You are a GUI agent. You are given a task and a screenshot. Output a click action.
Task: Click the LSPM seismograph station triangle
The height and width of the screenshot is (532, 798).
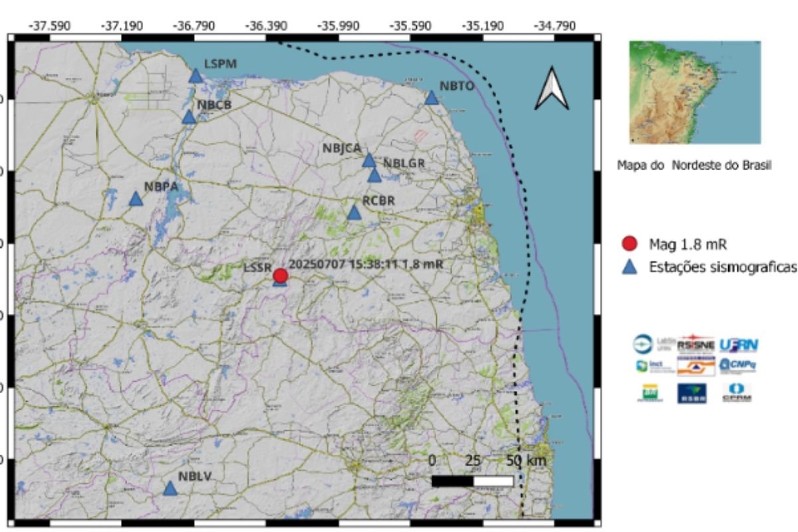(x=196, y=76)
